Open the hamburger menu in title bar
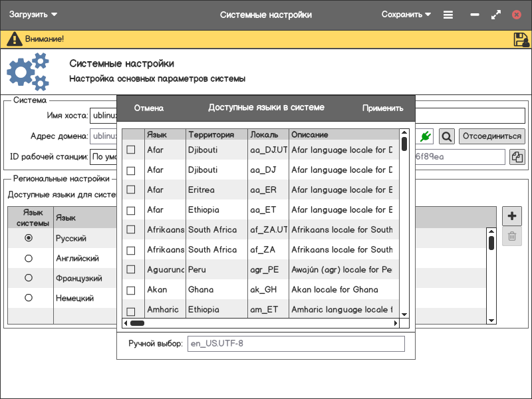Screen dimensions: 532x399 [448, 15]
